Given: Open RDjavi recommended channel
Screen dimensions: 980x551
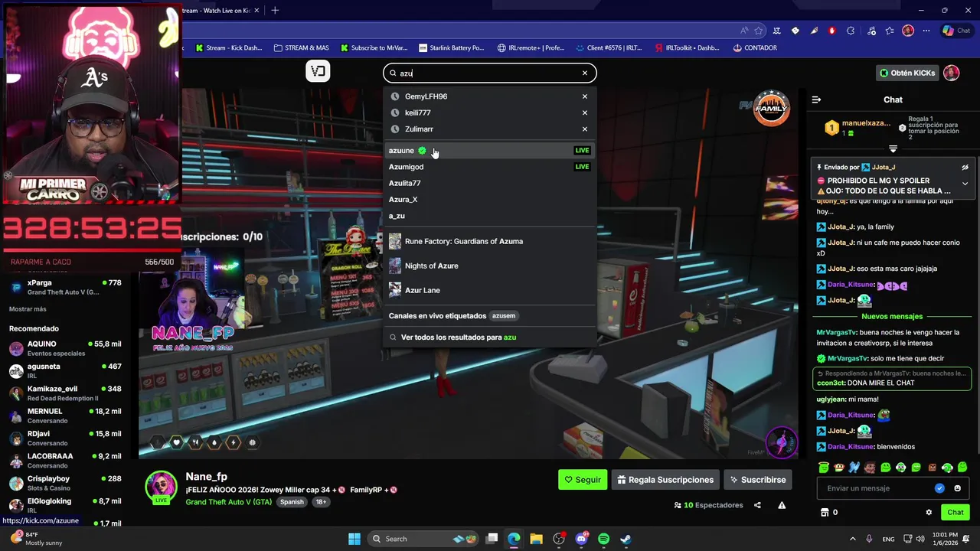Looking at the screenshot, I should (x=65, y=438).
